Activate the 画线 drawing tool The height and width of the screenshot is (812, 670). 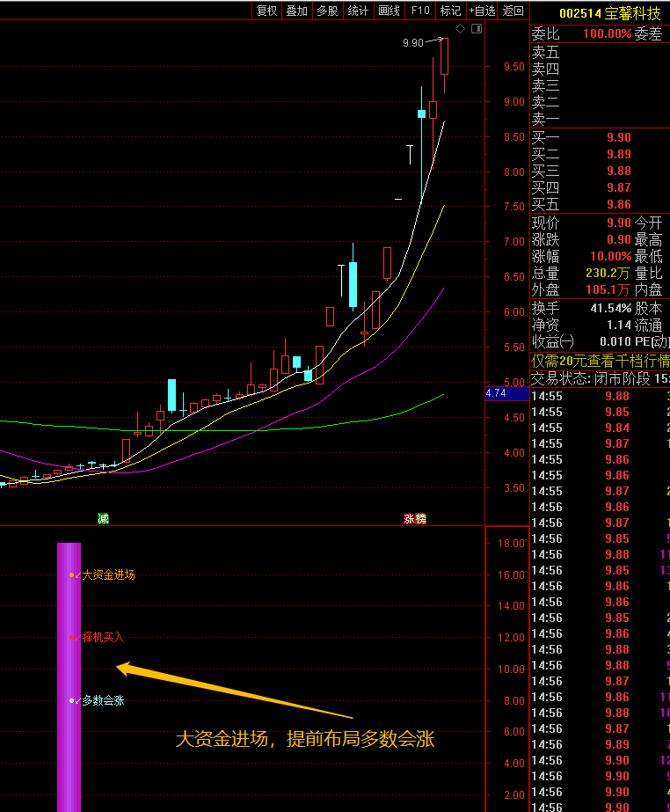coord(389,11)
